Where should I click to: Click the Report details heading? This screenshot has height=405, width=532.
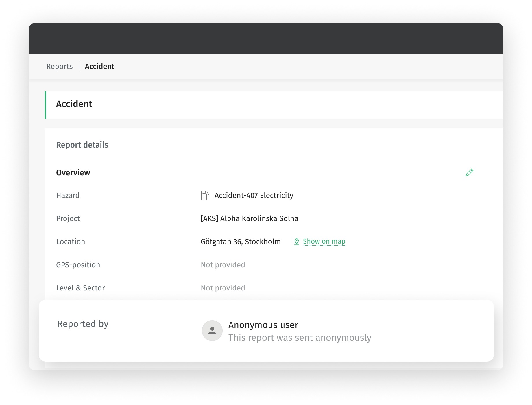(82, 145)
